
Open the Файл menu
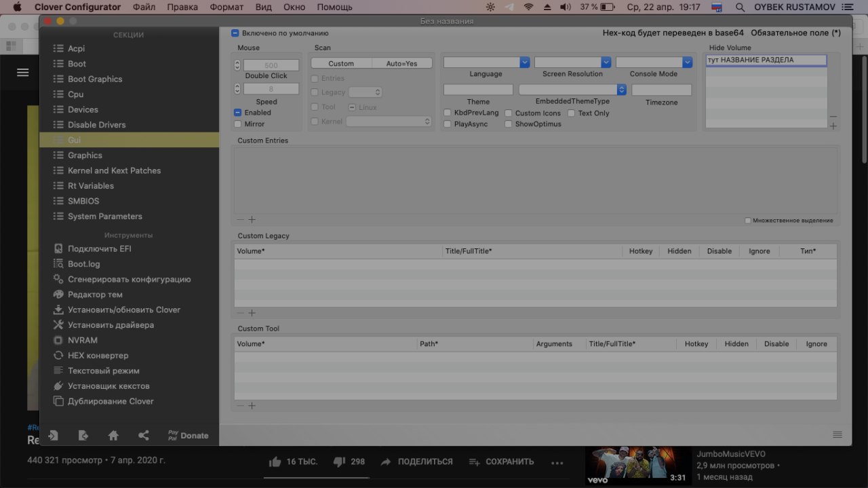(x=144, y=7)
